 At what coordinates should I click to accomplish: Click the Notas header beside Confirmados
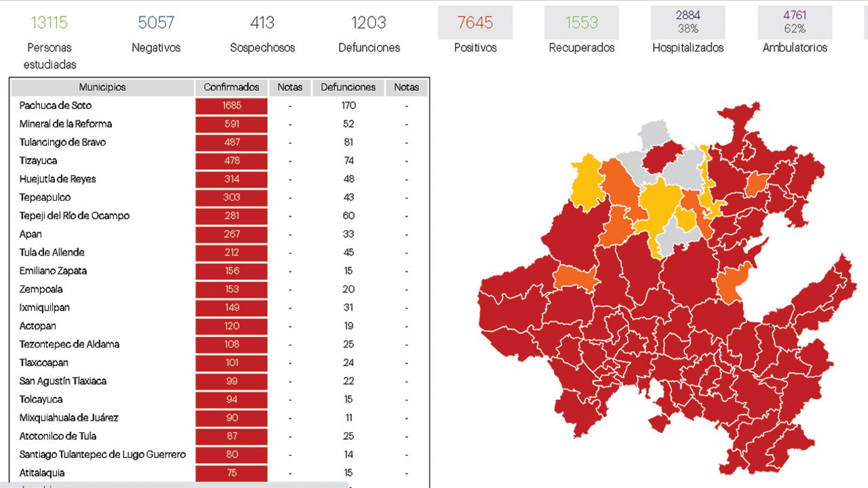tap(290, 87)
